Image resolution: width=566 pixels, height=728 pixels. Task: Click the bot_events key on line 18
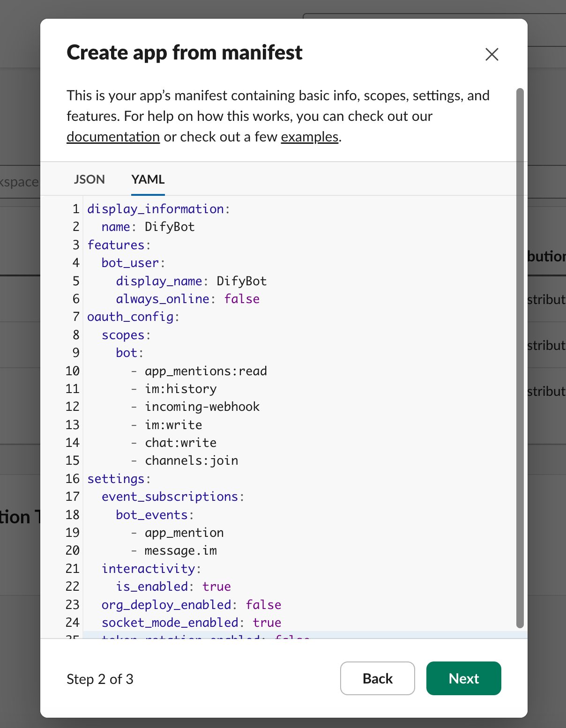pos(152,514)
